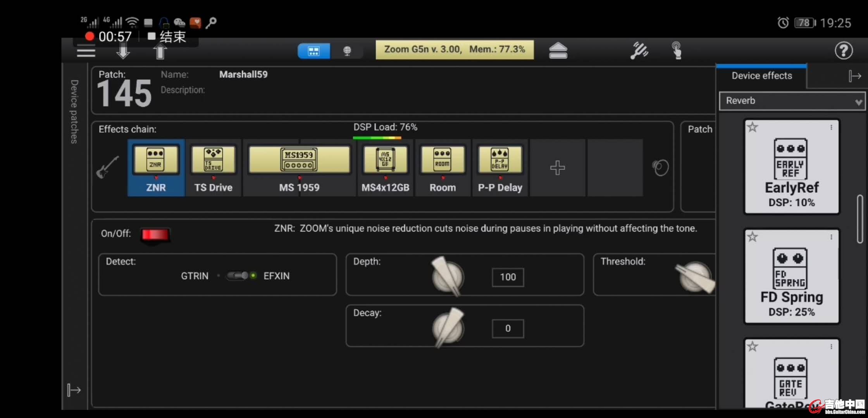The image size is (868, 418).
Task: Open the Device patches side panel
Action: tap(74, 112)
